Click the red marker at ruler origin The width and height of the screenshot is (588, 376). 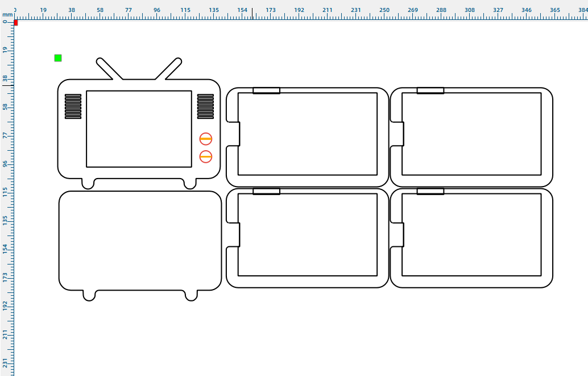tap(16, 23)
